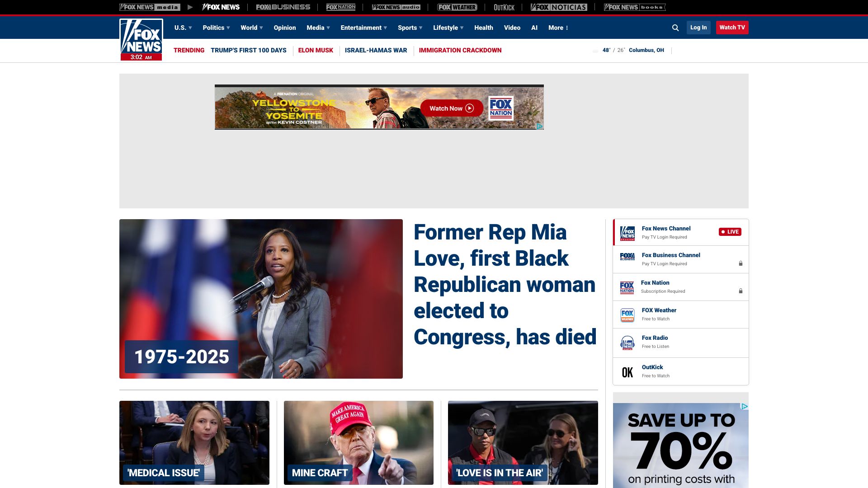Click the Watch TV button
Image resolution: width=868 pixels, height=488 pixels.
point(732,28)
